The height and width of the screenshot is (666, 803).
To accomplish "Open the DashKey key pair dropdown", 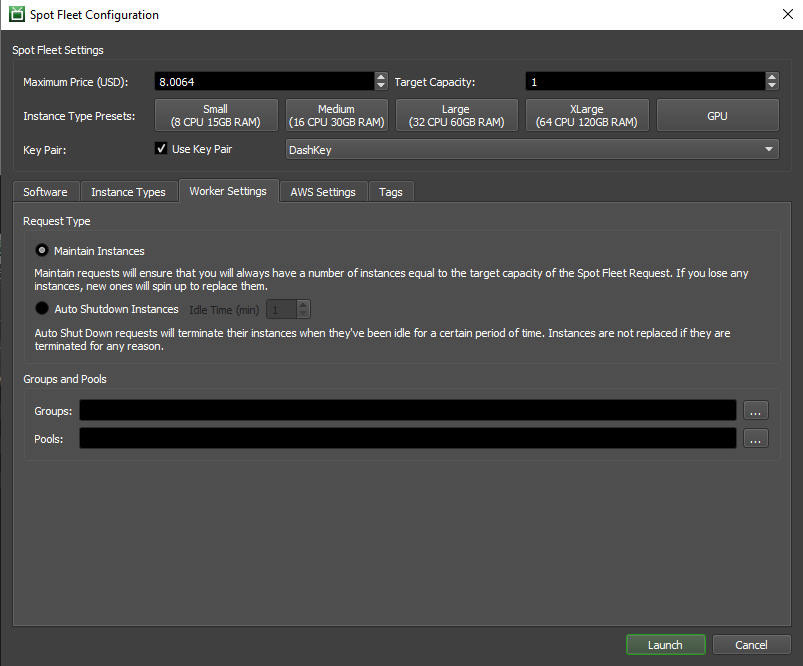I will tap(532, 150).
